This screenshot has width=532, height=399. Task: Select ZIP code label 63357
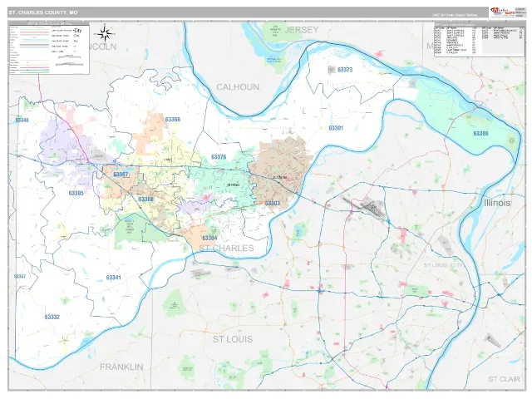[x=20, y=276]
